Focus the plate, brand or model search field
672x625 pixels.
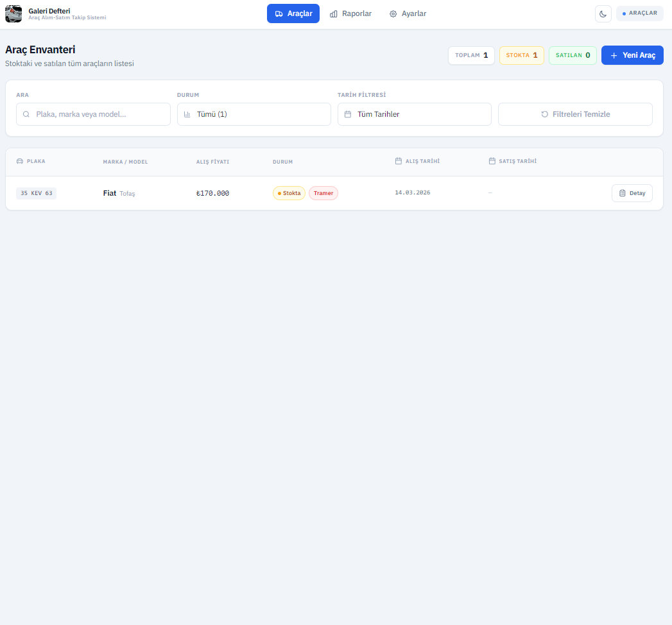point(99,114)
